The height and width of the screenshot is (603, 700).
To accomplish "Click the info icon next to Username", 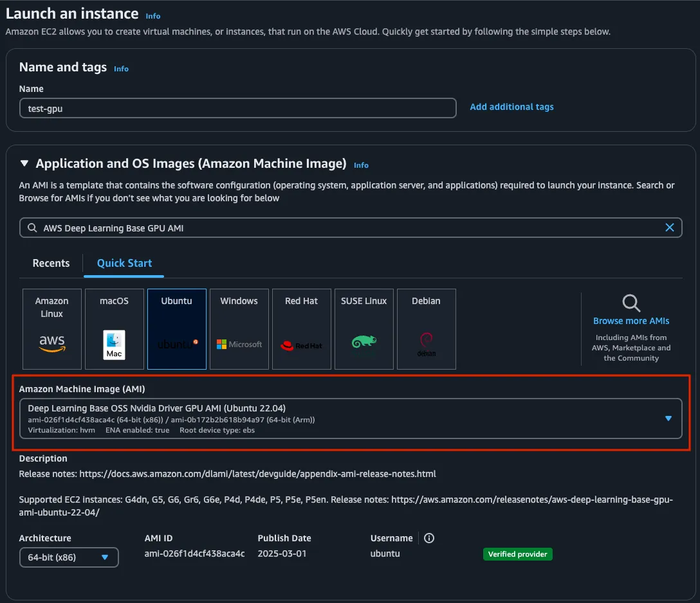I will click(428, 538).
